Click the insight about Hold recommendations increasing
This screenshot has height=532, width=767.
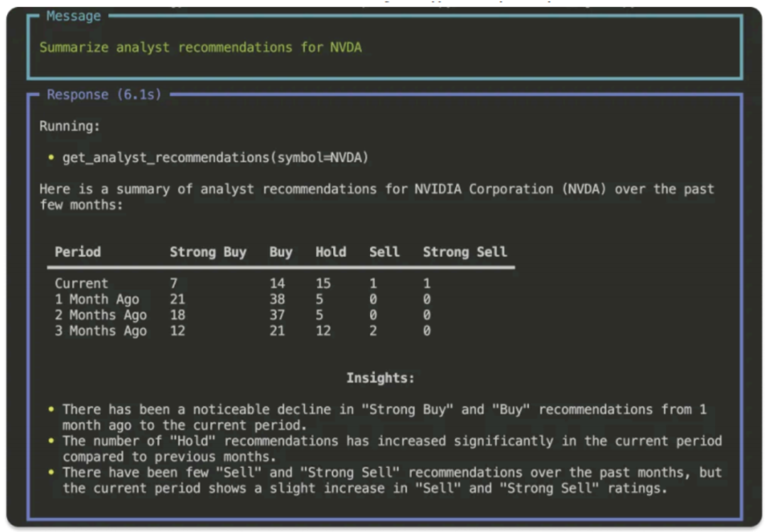coord(392,449)
